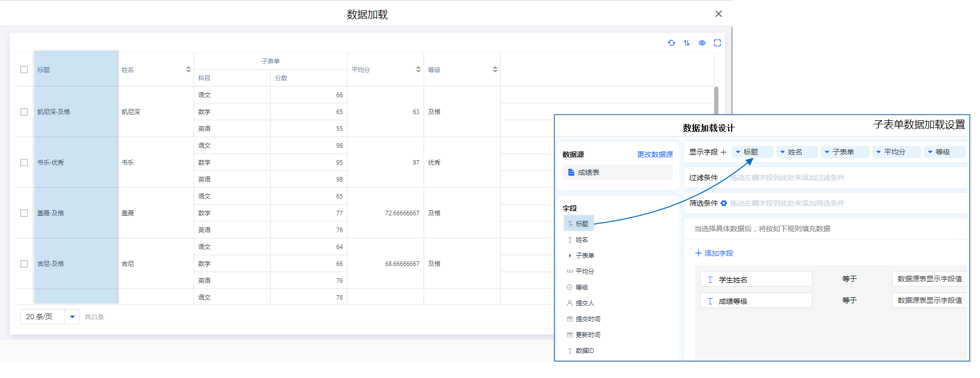Open the 20 条/页 page size dropdown

(x=72, y=317)
